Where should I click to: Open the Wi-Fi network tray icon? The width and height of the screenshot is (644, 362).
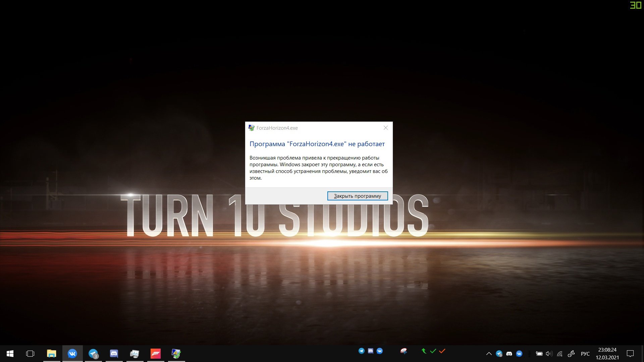point(560,354)
